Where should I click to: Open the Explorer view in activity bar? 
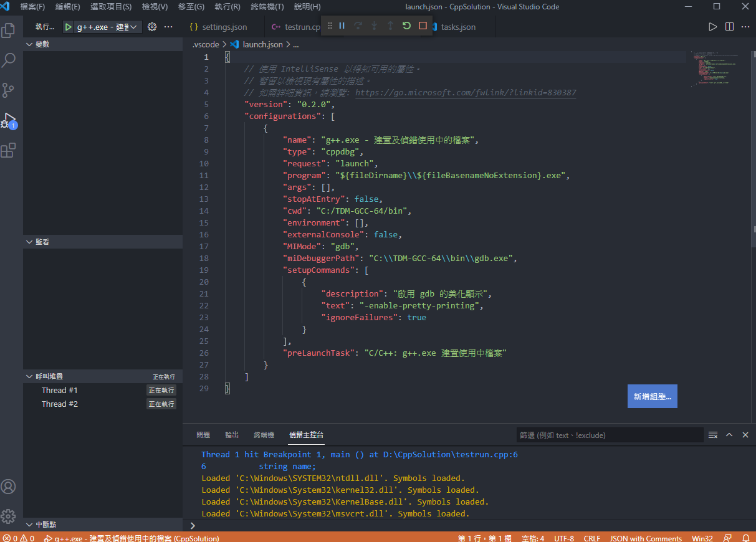(x=9, y=30)
